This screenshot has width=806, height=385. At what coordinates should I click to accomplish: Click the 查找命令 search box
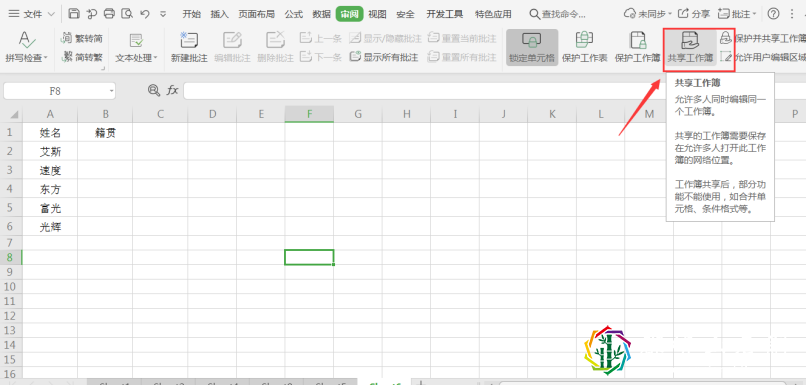[558, 14]
